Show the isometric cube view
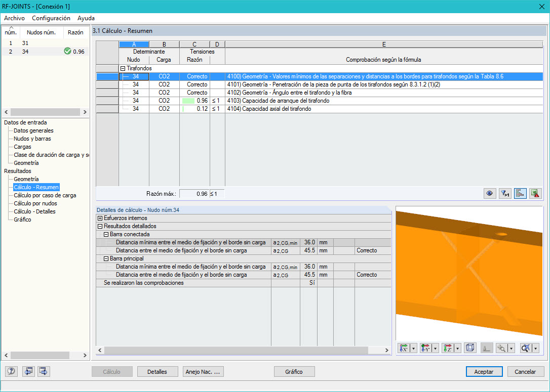550x392 pixels. point(469,348)
